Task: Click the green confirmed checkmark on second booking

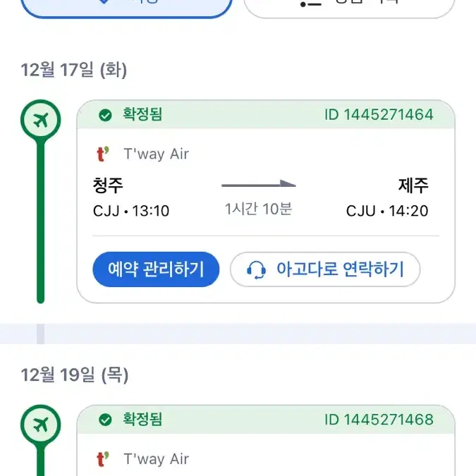Action: (105, 420)
